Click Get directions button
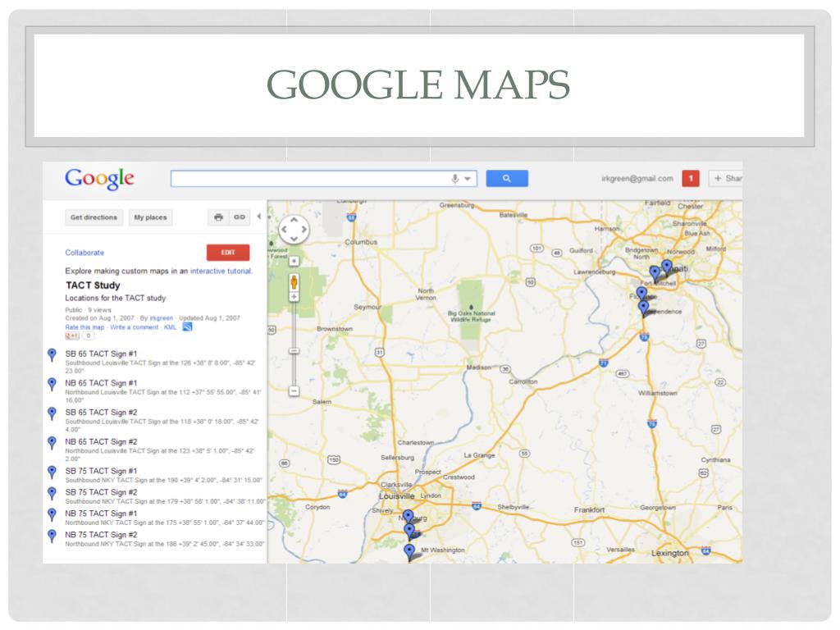Viewport: 840px width, 630px height. pos(94,217)
